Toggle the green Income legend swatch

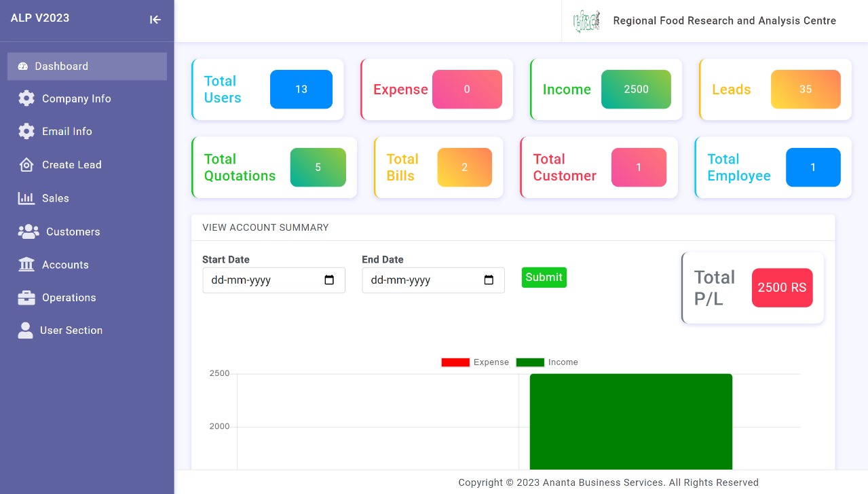pos(530,362)
